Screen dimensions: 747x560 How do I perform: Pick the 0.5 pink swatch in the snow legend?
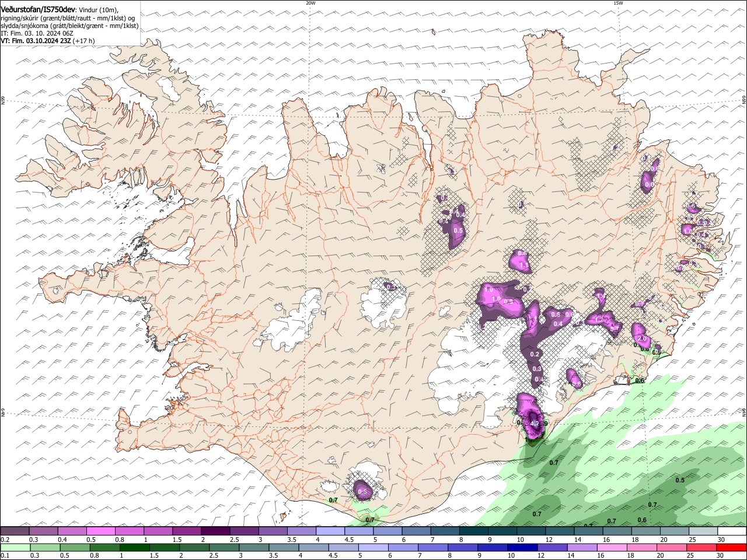(101, 531)
